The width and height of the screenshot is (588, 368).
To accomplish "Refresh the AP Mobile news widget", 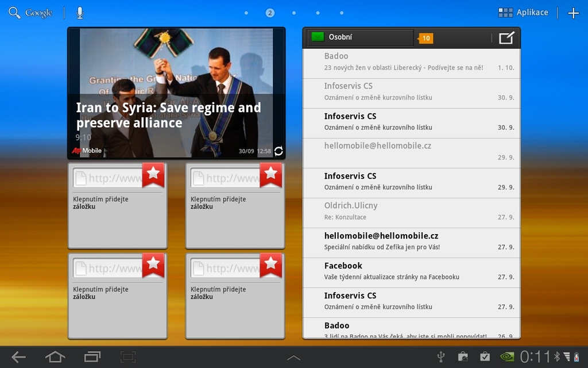I will [278, 150].
